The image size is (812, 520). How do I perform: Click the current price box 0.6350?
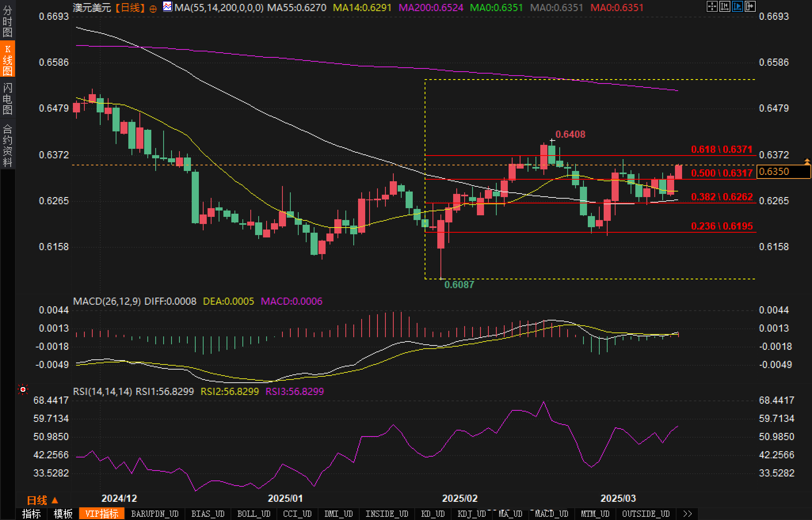coord(783,172)
